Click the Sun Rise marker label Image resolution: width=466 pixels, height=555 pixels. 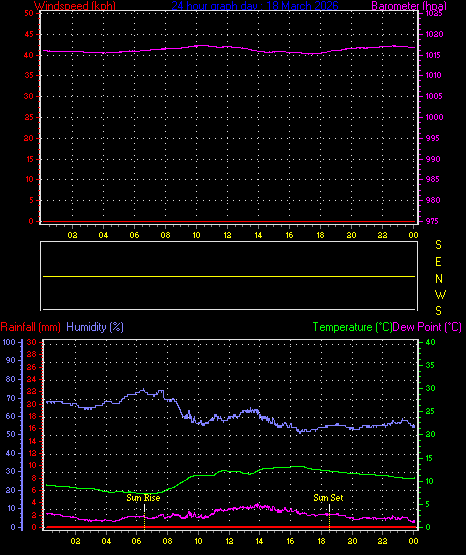pyautogui.click(x=143, y=498)
